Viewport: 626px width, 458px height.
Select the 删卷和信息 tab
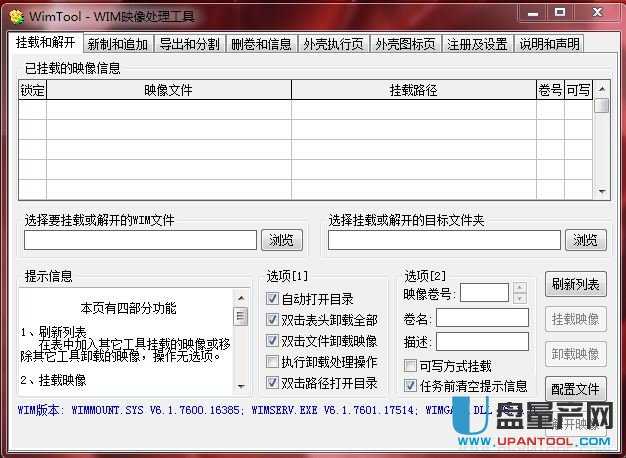click(x=262, y=44)
